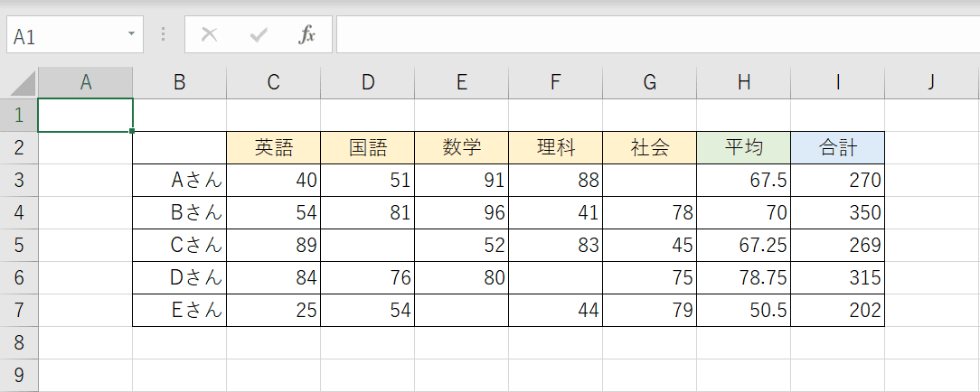This screenshot has width=980, height=392.
Task: Select column G header
Action: tap(649, 82)
